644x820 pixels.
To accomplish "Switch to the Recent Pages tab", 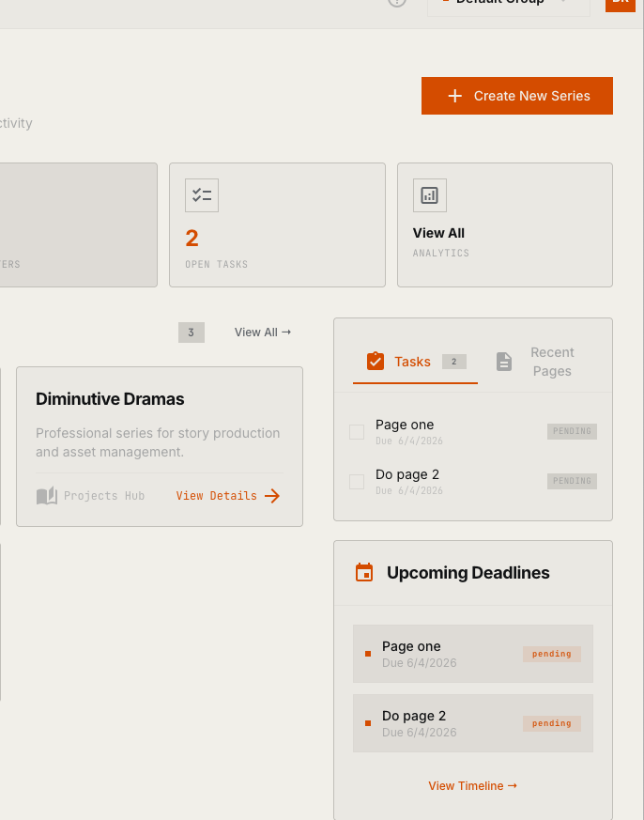I will click(x=535, y=362).
